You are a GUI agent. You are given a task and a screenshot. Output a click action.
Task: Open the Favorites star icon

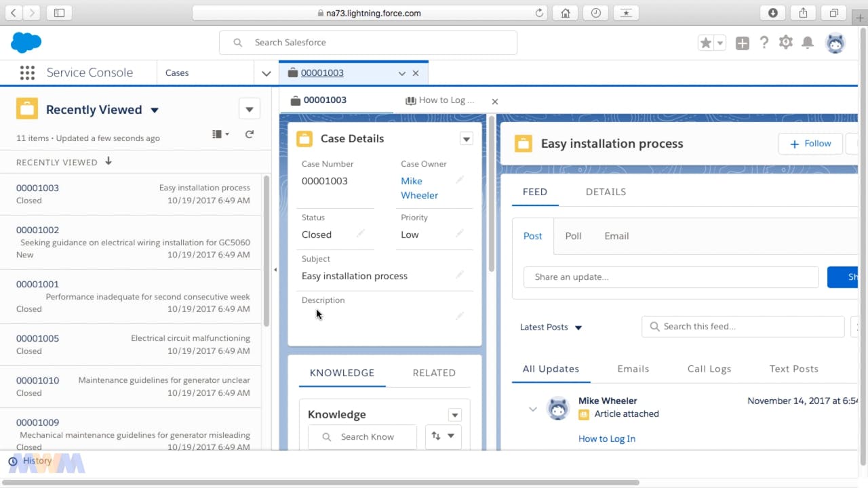click(x=706, y=43)
